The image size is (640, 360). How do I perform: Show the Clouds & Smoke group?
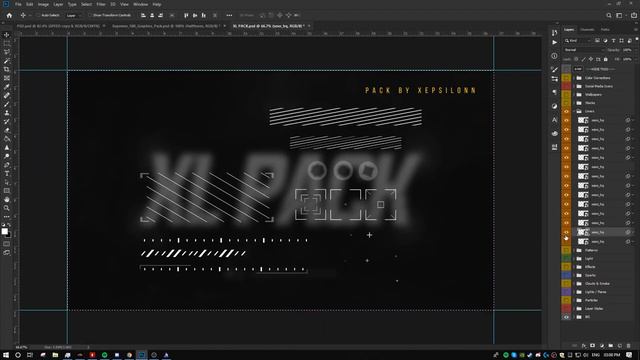566,284
